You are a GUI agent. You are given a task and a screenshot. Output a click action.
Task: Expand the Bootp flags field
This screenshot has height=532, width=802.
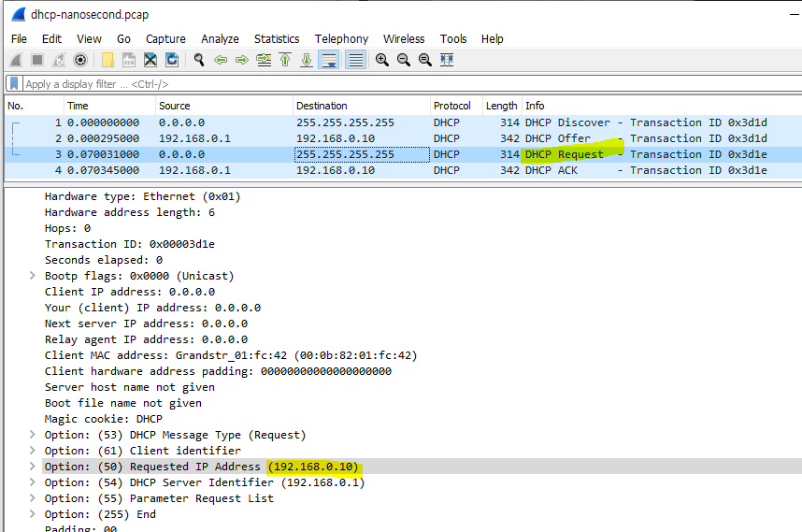pyautogui.click(x=32, y=276)
